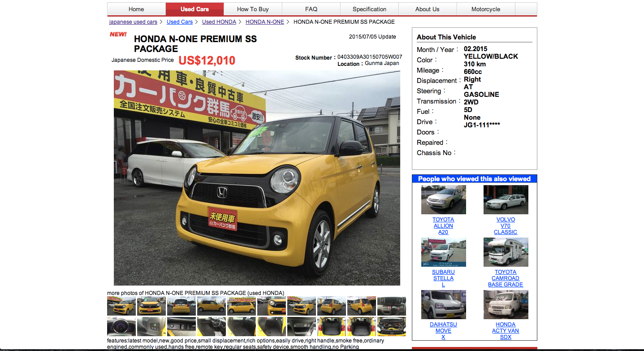Open the engine bay thumbnail
Image resolution: width=644 pixels, height=351 pixels.
click(x=392, y=326)
